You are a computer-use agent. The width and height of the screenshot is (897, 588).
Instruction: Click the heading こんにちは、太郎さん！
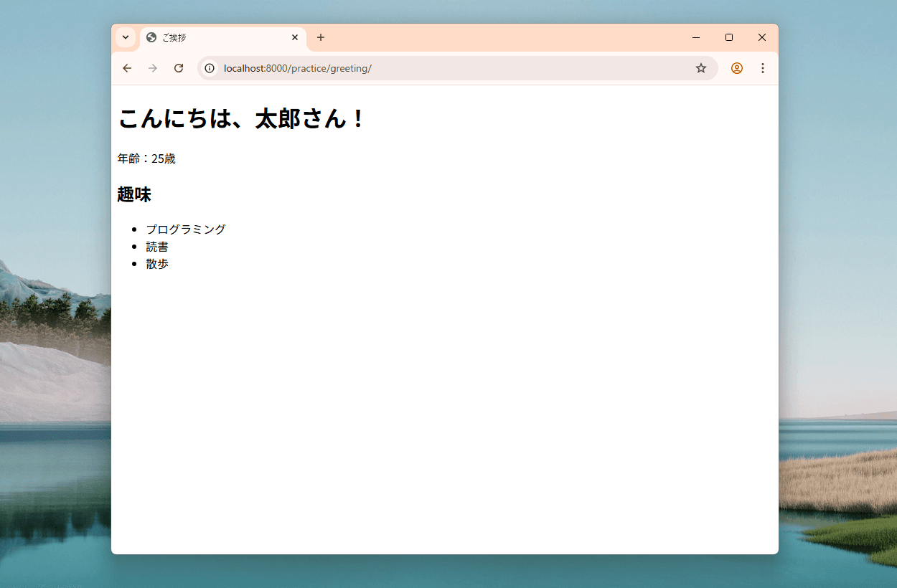pyautogui.click(x=242, y=118)
